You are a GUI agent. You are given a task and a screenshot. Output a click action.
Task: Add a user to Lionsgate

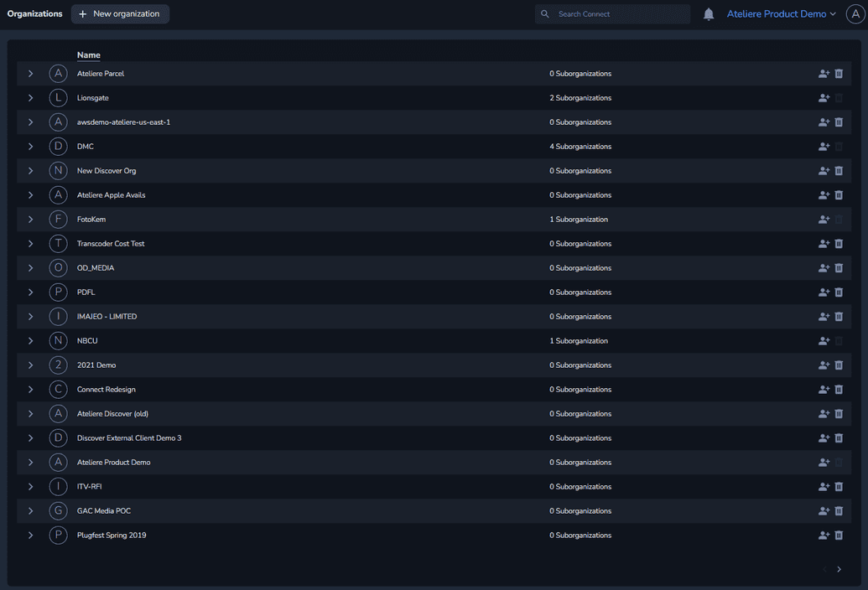tap(824, 98)
